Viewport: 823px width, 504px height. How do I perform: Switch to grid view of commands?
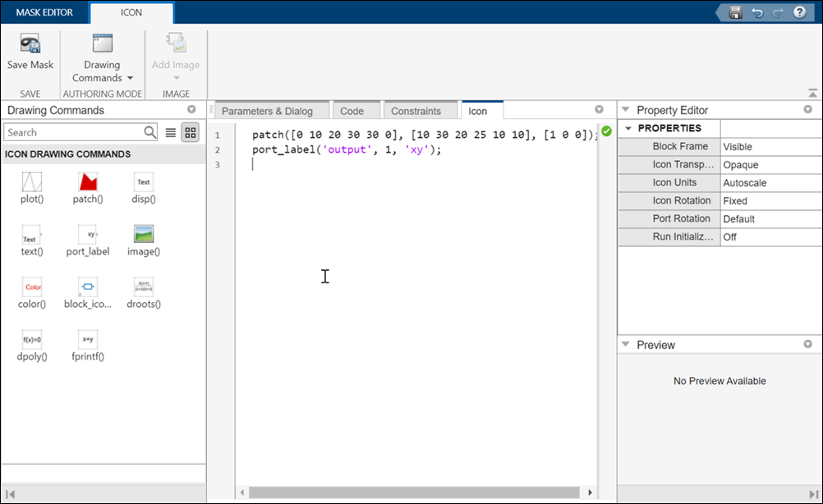[191, 133]
